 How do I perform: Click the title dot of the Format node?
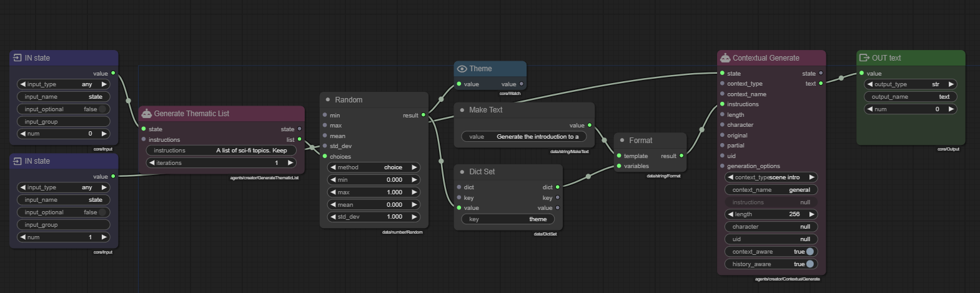coord(622,141)
